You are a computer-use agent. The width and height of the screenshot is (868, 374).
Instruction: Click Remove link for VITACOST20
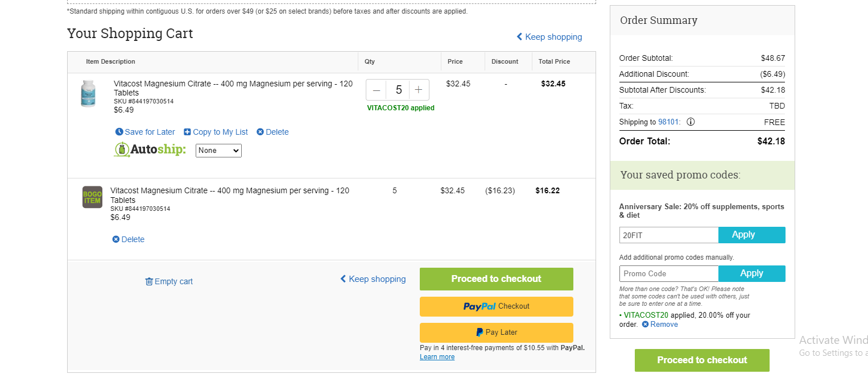point(664,325)
